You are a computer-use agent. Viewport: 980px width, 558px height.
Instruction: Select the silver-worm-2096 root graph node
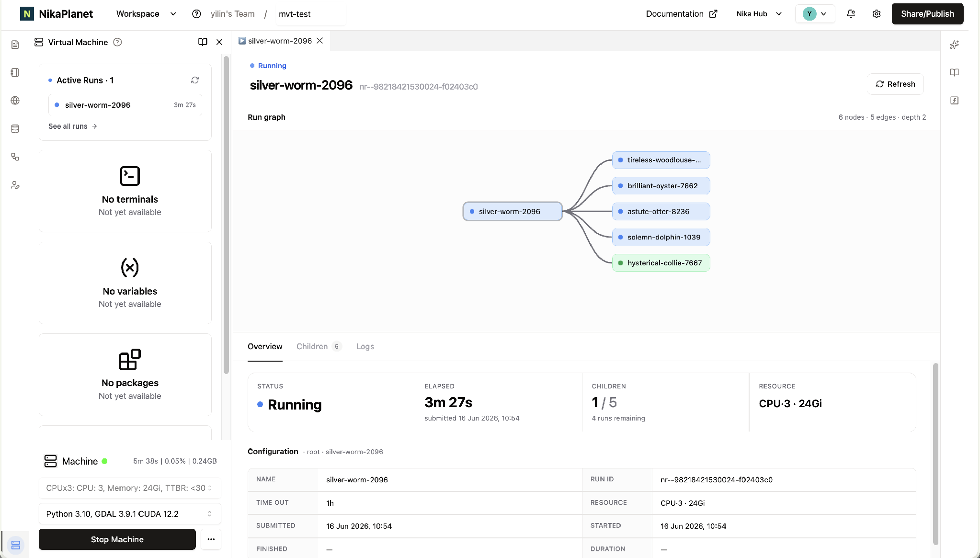click(x=513, y=211)
